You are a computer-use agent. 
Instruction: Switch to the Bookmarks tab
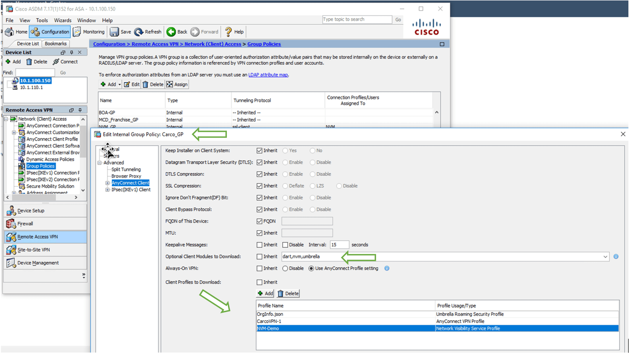[x=55, y=43]
